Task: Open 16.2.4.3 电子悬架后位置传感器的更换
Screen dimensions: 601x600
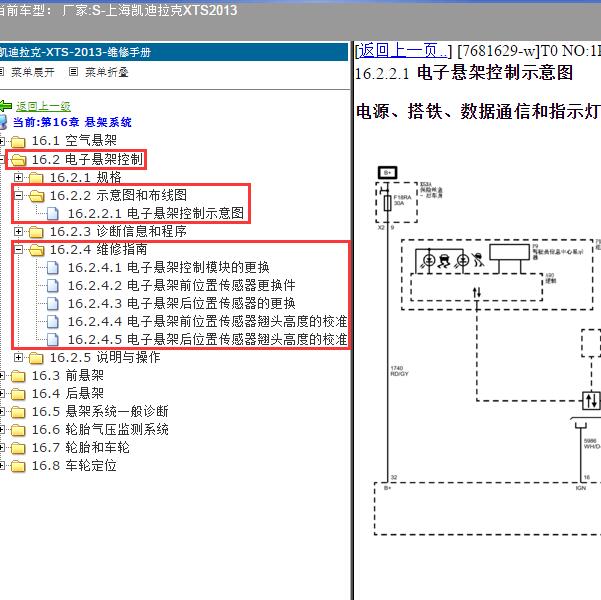Action: (181, 304)
